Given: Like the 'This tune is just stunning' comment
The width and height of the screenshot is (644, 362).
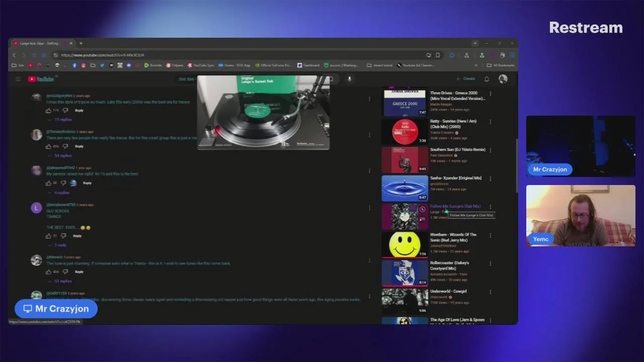Looking at the screenshot, I should point(49,272).
